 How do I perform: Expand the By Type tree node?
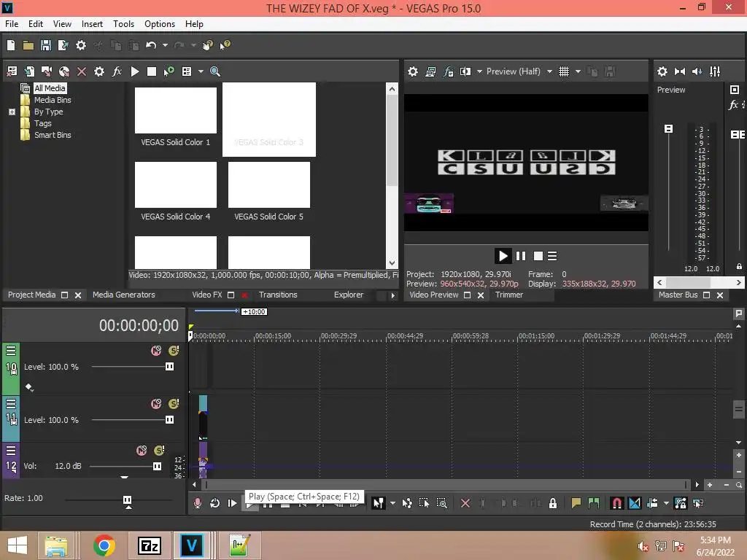(12, 112)
